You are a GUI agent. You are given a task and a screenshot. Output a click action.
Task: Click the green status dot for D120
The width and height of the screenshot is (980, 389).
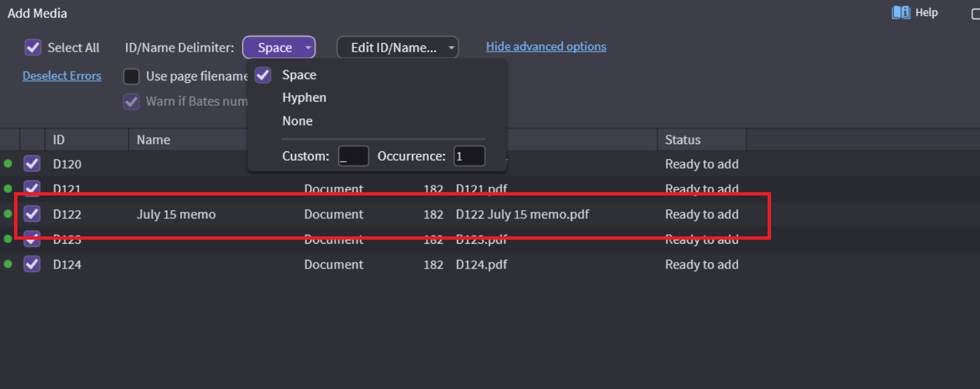point(8,164)
